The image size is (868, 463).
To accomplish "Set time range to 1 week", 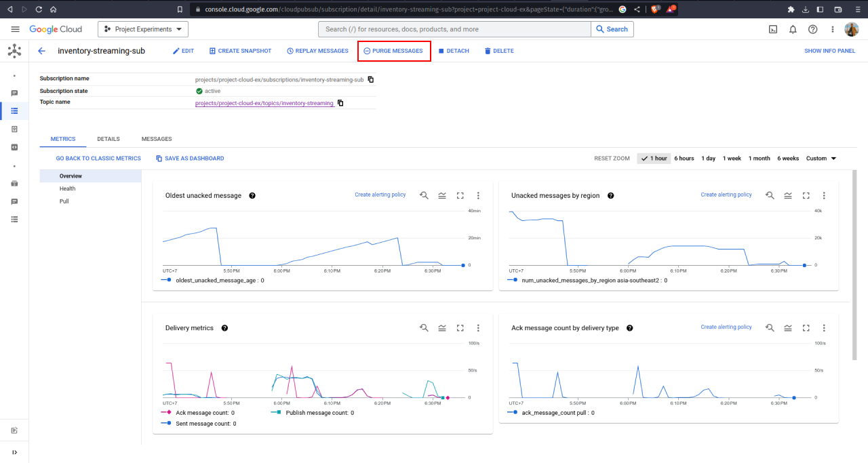I will click(732, 159).
